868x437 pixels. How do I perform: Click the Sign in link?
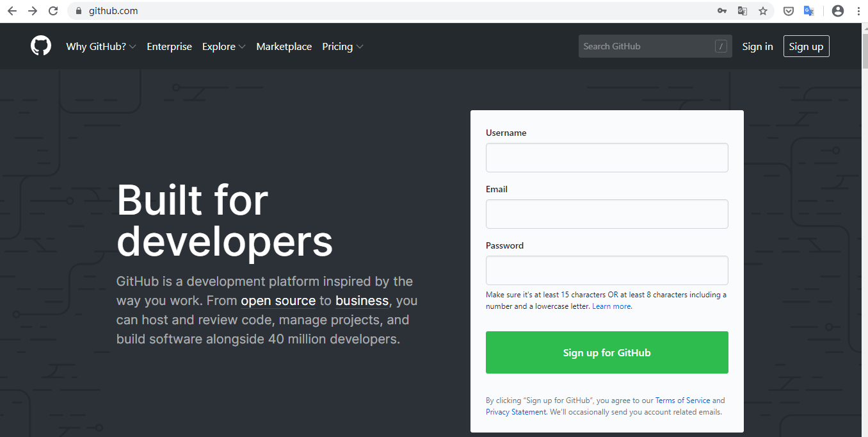pyautogui.click(x=757, y=46)
